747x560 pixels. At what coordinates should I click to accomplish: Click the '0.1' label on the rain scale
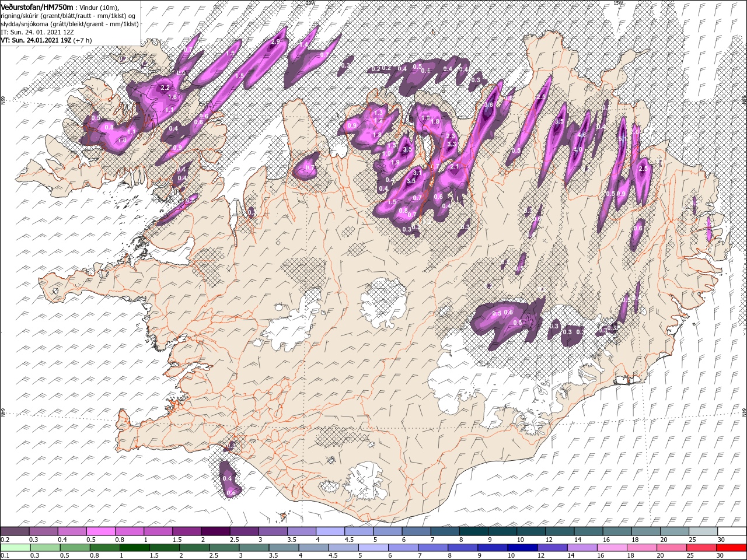coord(4,556)
